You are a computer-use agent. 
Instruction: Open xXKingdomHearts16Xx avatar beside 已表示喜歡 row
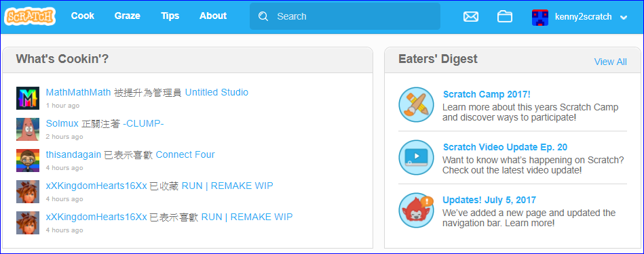(28, 223)
